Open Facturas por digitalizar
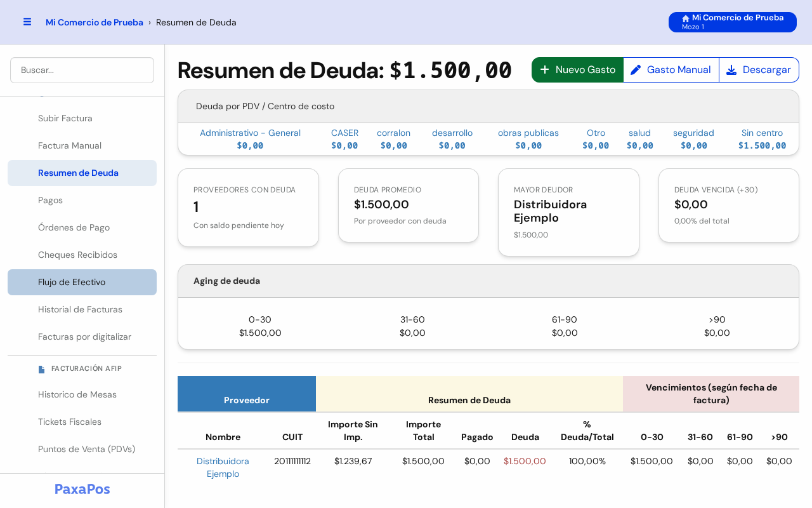Viewport: 812px width, 508px height. 82,337
